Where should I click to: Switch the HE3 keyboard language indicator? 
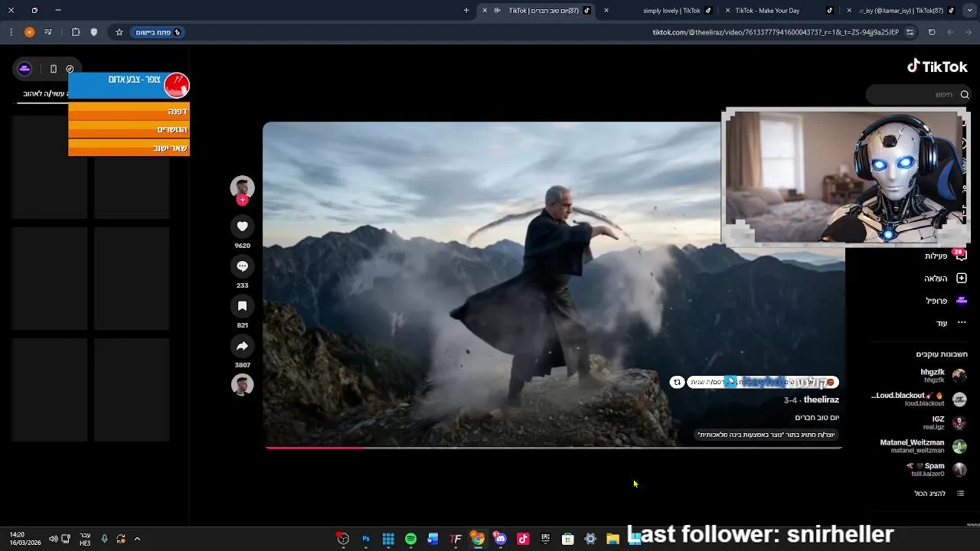85,539
